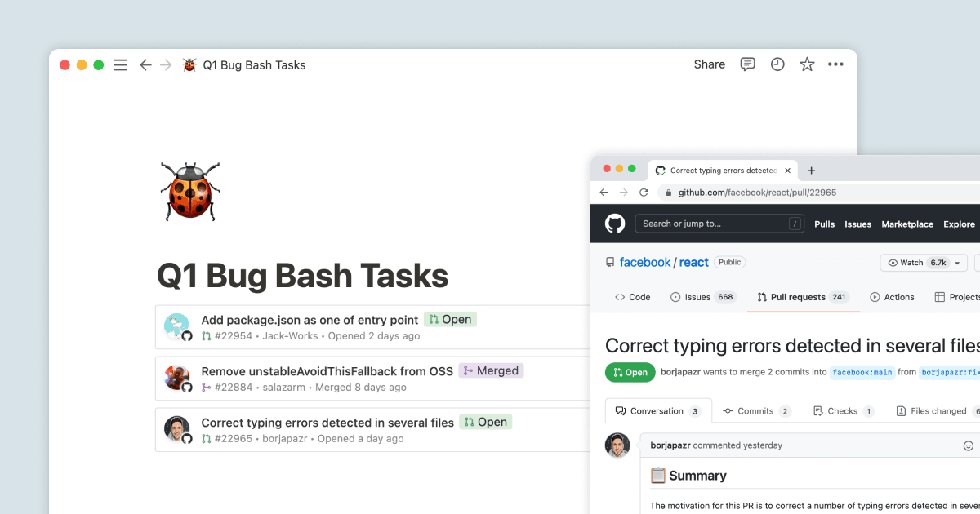
Task: Reload the browser page
Action: click(644, 193)
